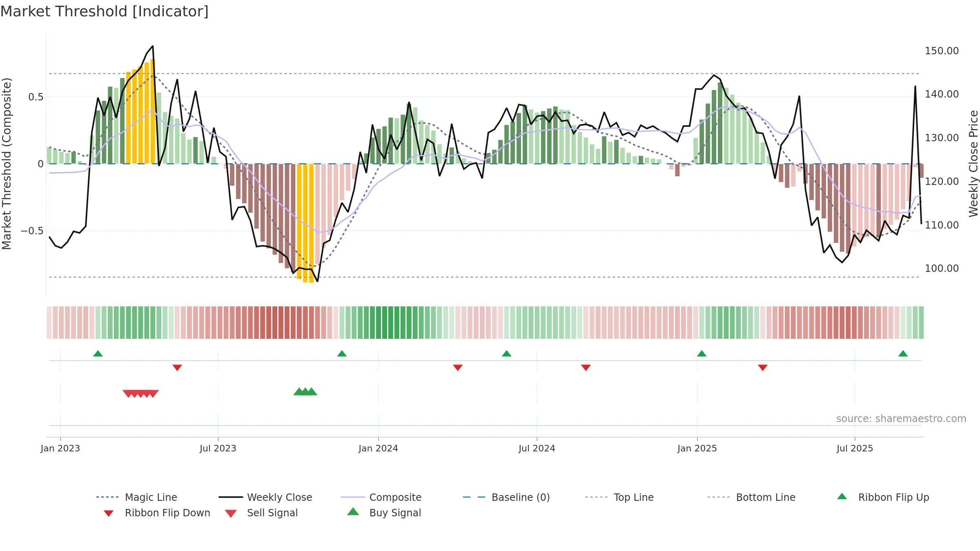
Task: Click the first green flip-up marker after Jan 2023
Action: pyautogui.click(x=98, y=353)
